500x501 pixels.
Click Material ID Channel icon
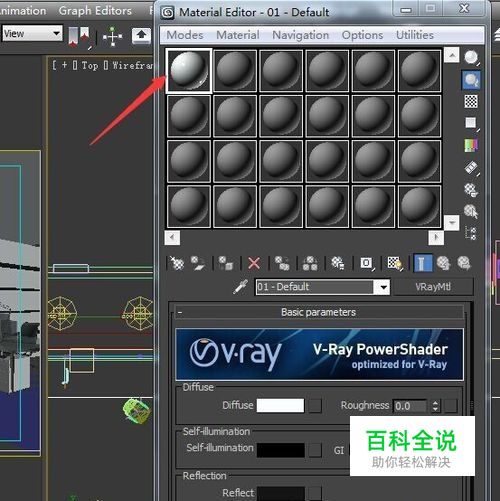click(x=366, y=263)
